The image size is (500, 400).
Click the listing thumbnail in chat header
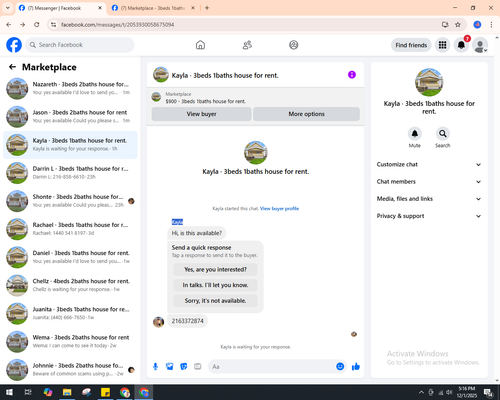pyautogui.click(x=161, y=75)
